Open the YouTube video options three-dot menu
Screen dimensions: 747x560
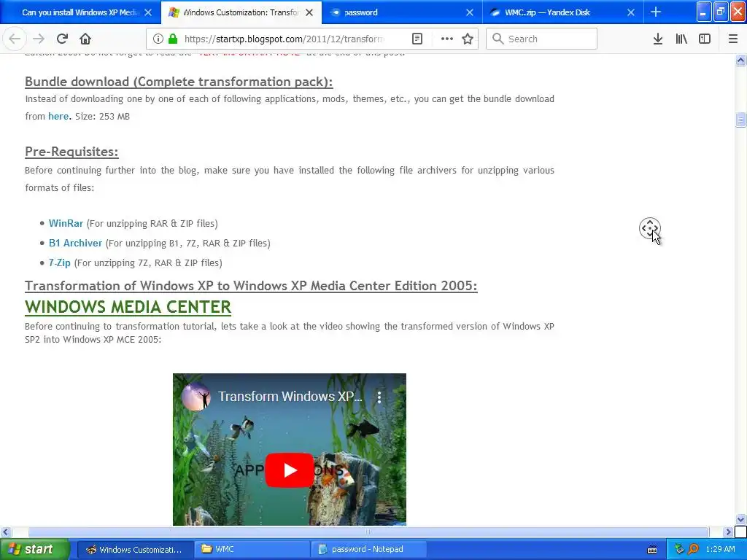coord(379,397)
